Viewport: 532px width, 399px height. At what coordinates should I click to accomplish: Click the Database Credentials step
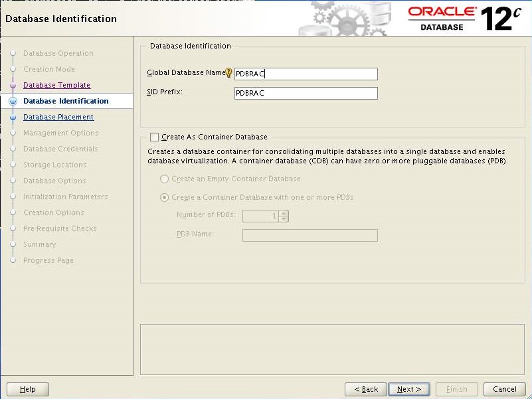pyautogui.click(x=60, y=149)
